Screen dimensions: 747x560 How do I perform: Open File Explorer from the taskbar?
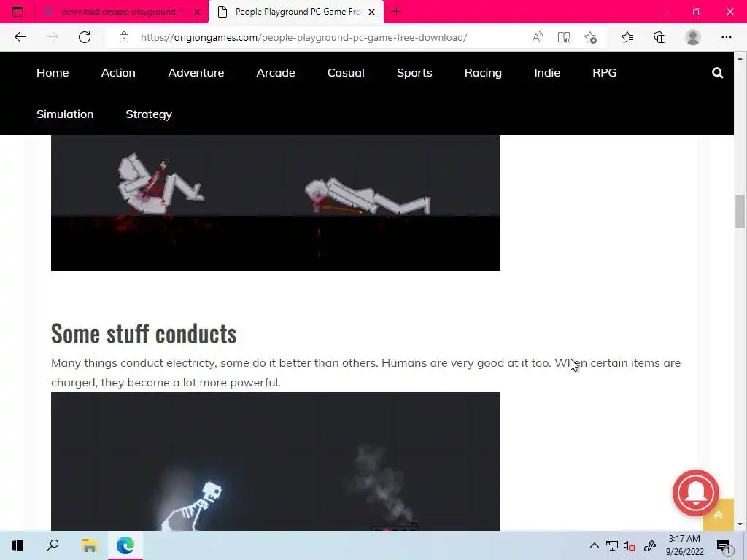coord(89,545)
